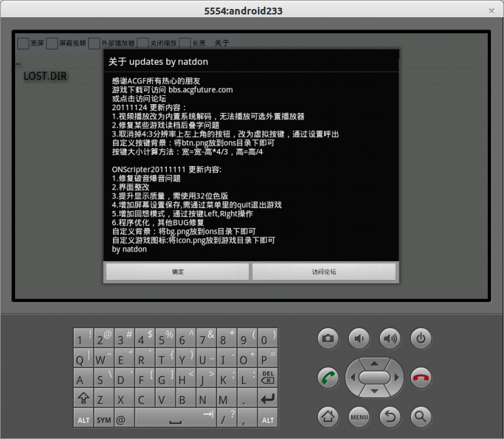Select the LOST.DIR folder entry
Image resolution: width=504 pixels, height=439 pixels.
pos(46,76)
